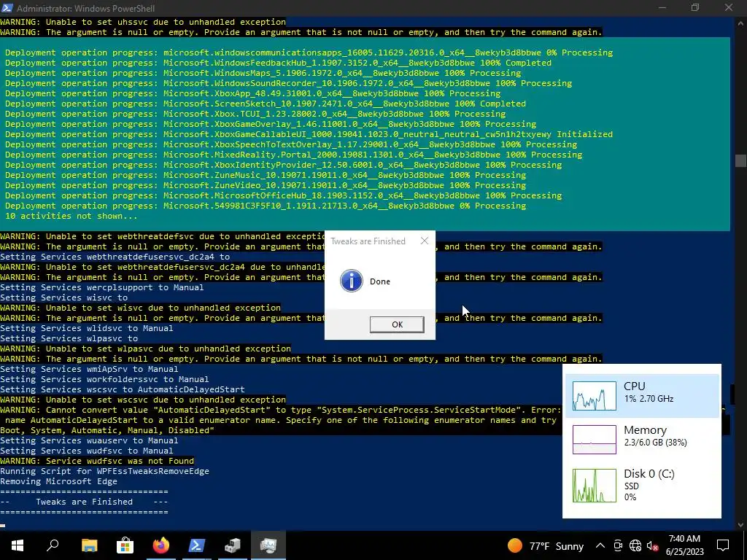Click the '10 activities not shown...' line
This screenshot has width=747, height=560.
point(71,216)
